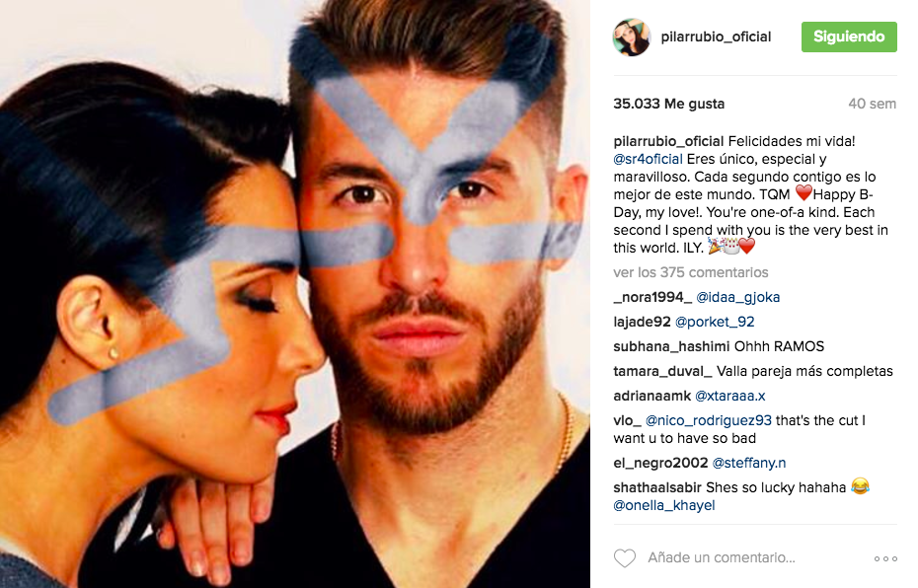
Task: Expand ver los 375 comentarios
Action: pos(690,272)
